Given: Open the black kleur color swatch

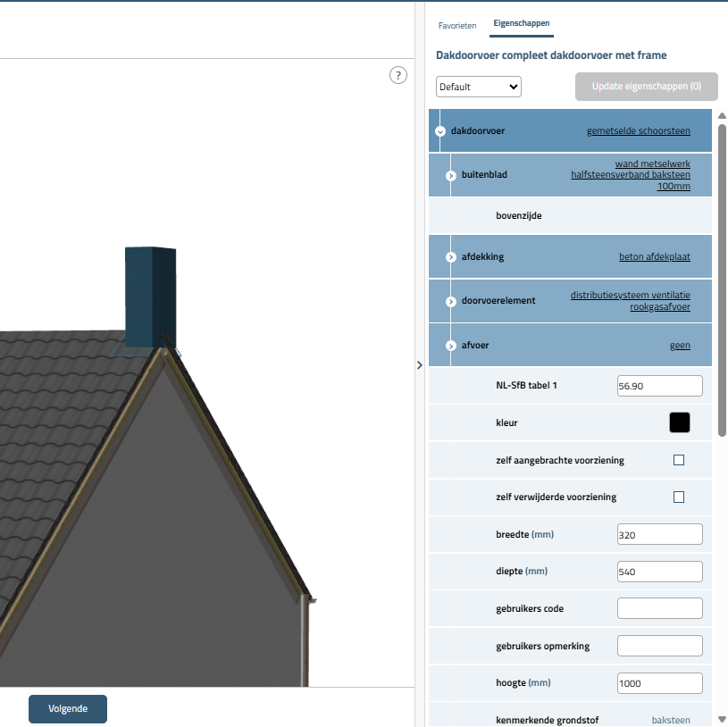Looking at the screenshot, I should [x=680, y=422].
